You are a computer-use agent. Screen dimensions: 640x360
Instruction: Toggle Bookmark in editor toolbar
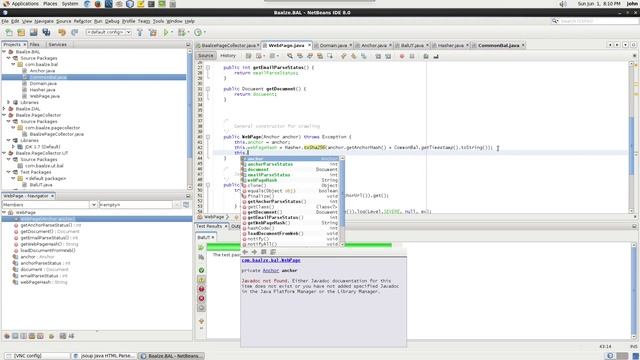(363, 56)
